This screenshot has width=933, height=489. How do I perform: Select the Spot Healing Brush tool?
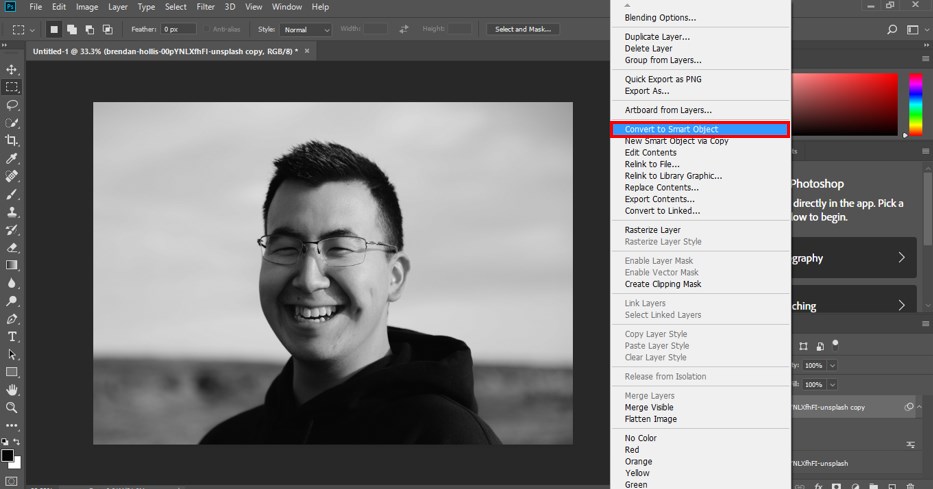(x=11, y=176)
